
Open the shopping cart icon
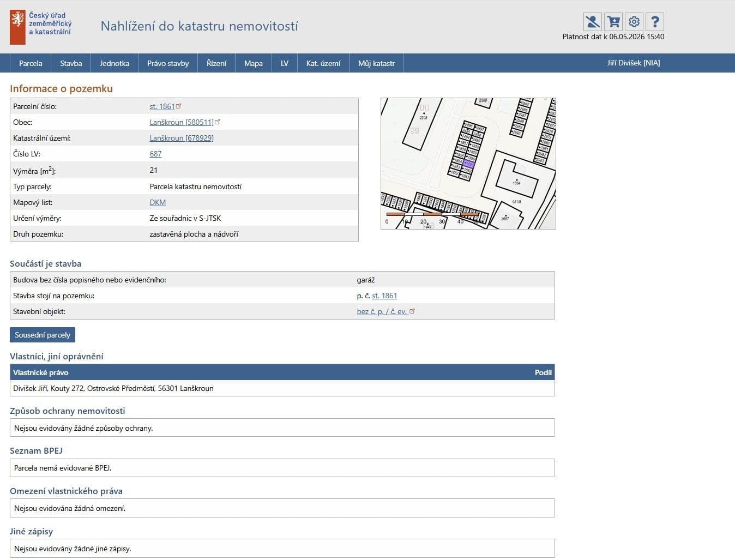coord(613,22)
